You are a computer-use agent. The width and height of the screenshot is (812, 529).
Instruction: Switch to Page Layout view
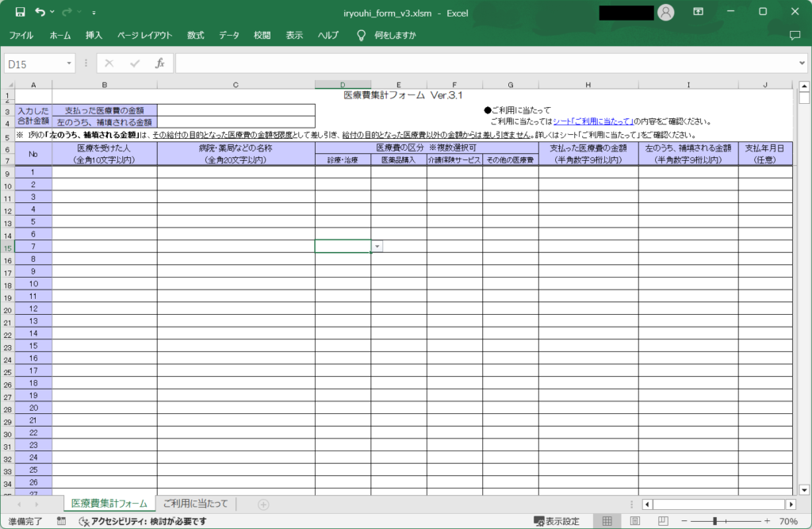[x=634, y=521]
